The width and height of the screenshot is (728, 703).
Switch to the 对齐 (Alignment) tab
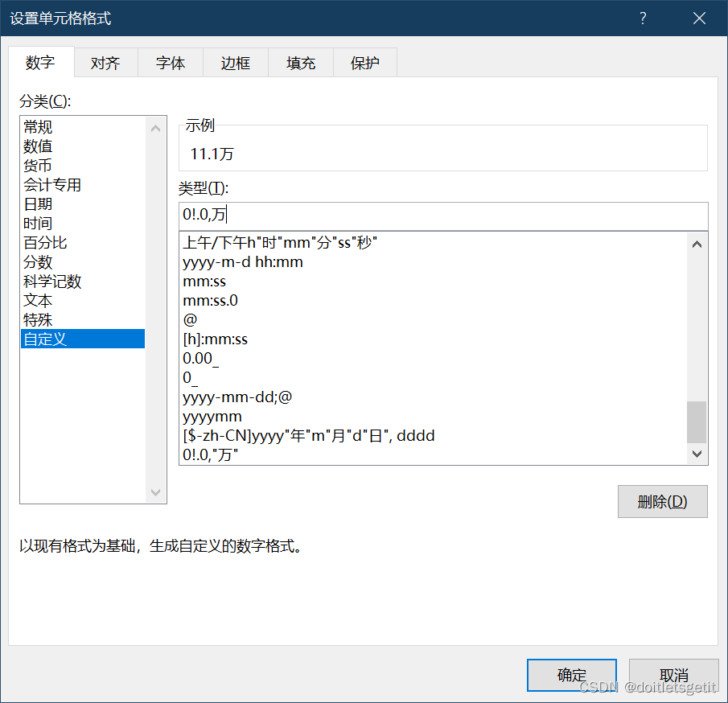click(x=105, y=62)
